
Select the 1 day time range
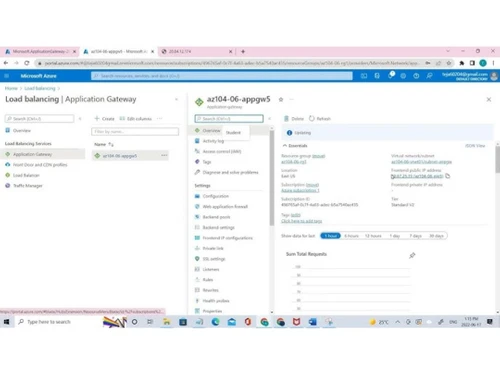point(395,236)
